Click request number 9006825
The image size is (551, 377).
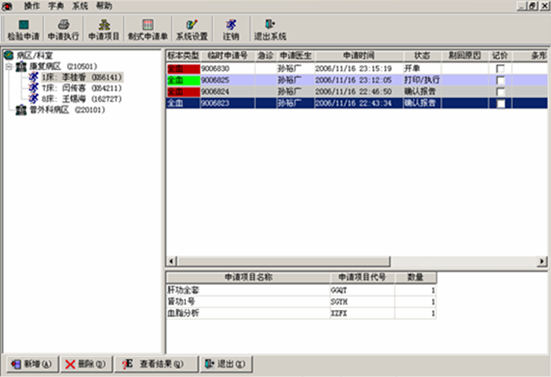tap(215, 80)
